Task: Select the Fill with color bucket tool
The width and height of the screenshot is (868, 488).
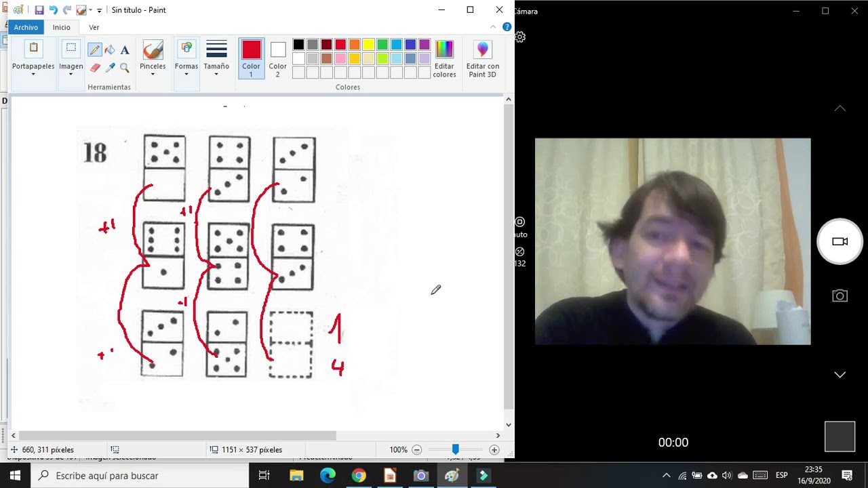Action: (110, 49)
